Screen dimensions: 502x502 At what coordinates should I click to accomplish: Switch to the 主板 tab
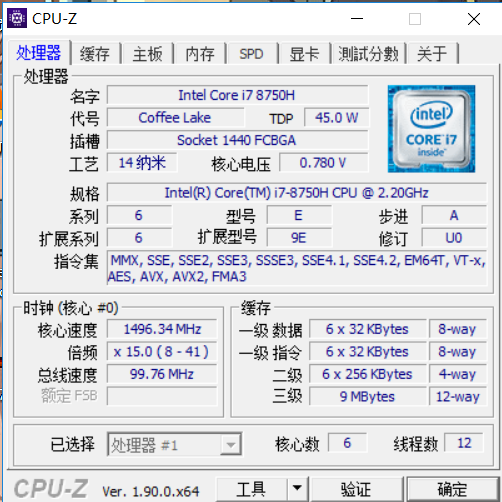coord(147,54)
